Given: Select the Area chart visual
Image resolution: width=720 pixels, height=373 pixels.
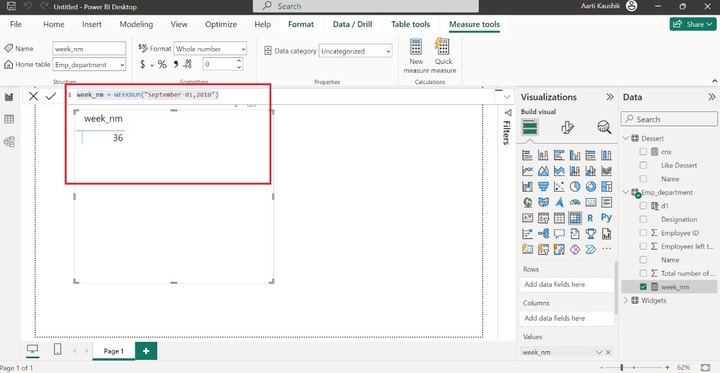Looking at the screenshot, I should 543,171.
